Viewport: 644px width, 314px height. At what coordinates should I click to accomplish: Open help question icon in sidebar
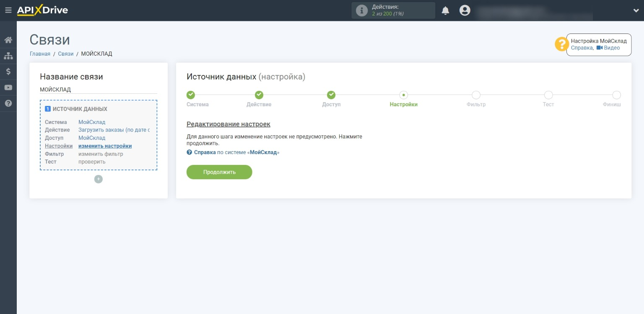[x=8, y=103]
